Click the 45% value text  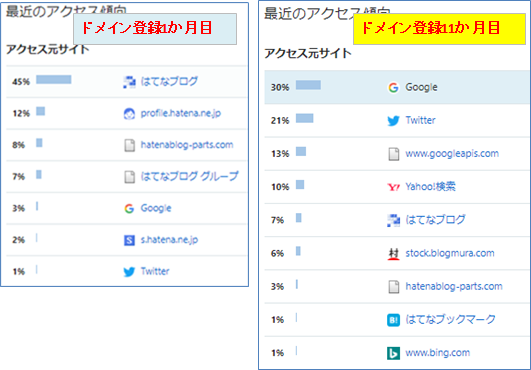[x=21, y=82]
